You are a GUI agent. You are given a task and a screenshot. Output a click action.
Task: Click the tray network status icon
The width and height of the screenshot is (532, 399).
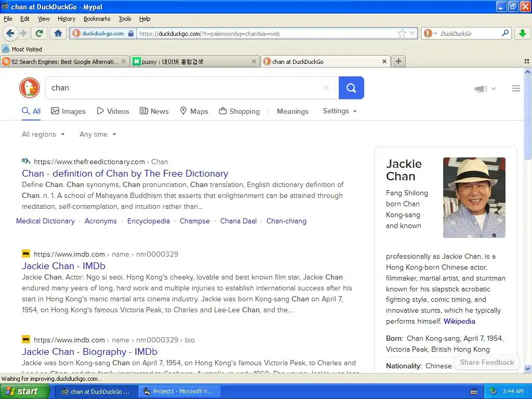coord(494,391)
